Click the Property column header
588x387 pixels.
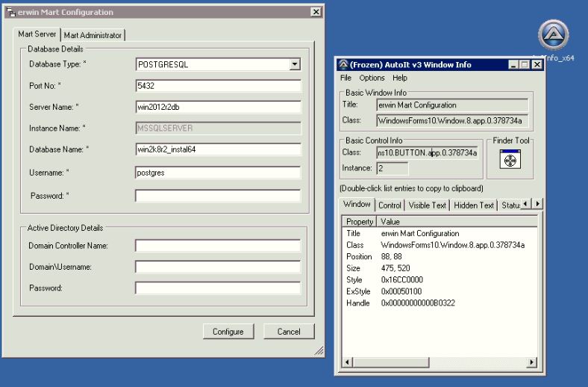click(359, 222)
